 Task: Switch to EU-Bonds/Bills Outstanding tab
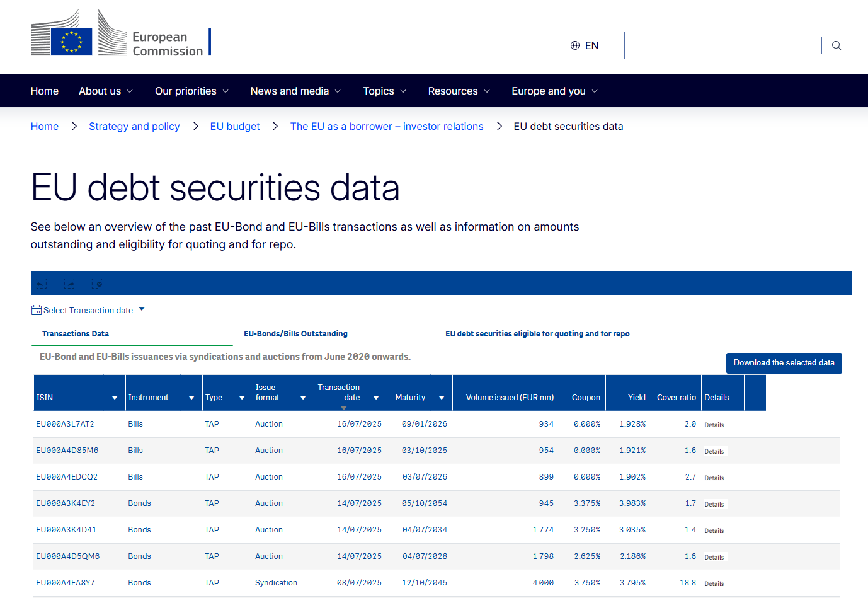pyautogui.click(x=296, y=334)
